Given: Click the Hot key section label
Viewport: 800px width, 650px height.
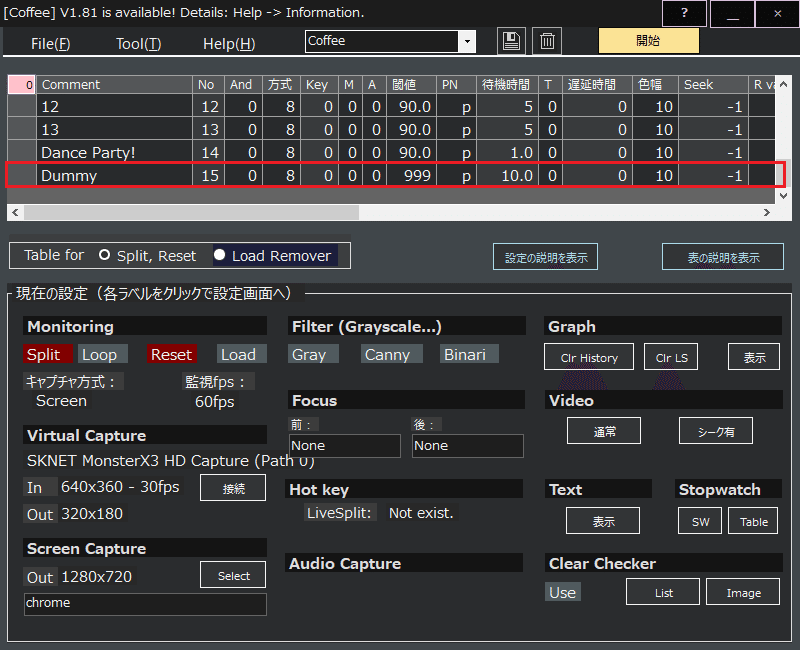Looking at the screenshot, I should tap(405, 489).
